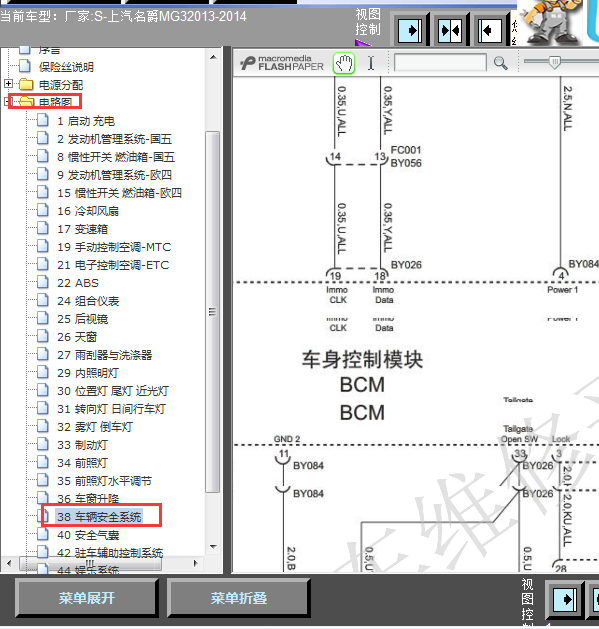Viewport: 599px width, 629px height.
Task: Open 35 前照灯水平调节 diagram
Action: [104, 481]
